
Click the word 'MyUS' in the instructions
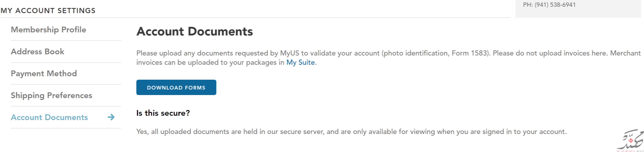click(x=290, y=53)
